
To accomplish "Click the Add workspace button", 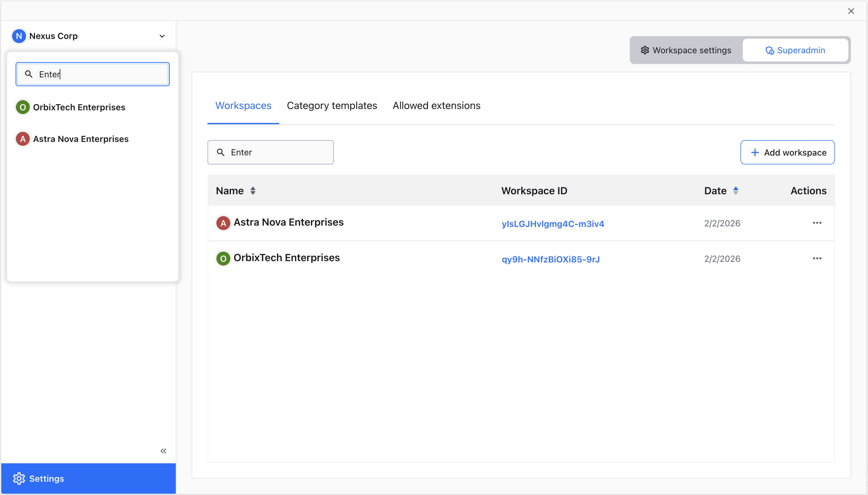I will pyautogui.click(x=787, y=152).
